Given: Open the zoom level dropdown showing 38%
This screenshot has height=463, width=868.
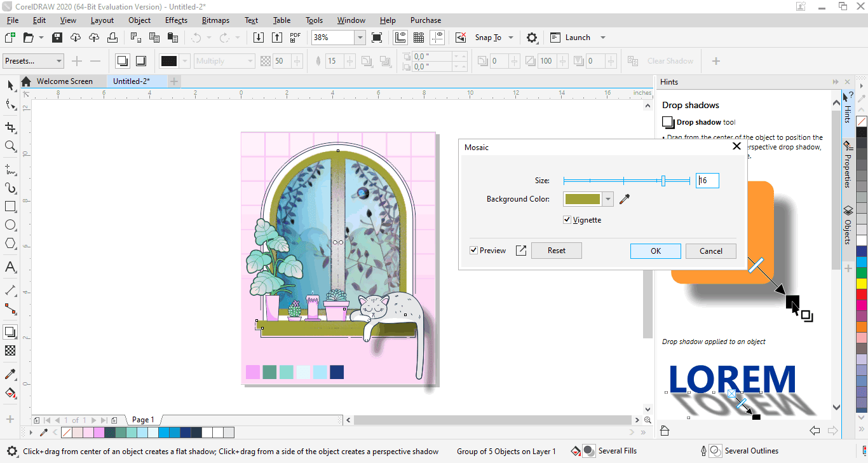Looking at the screenshot, I should (x=360, y=37).
